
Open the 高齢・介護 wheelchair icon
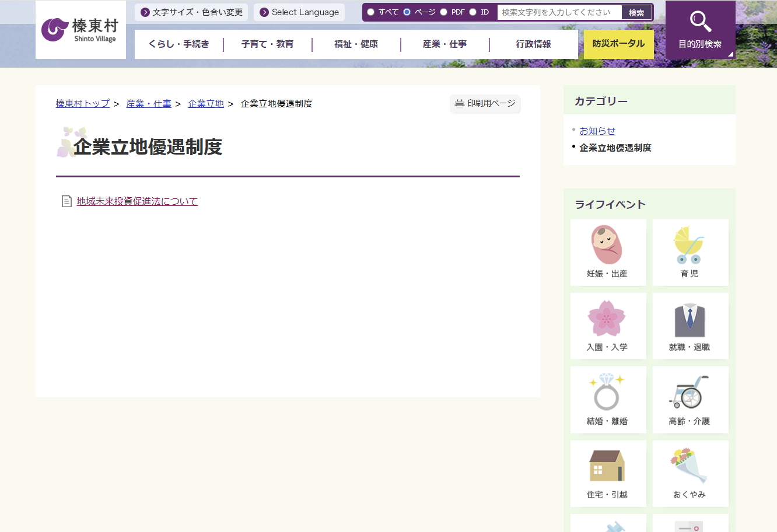tap(690, 400)
